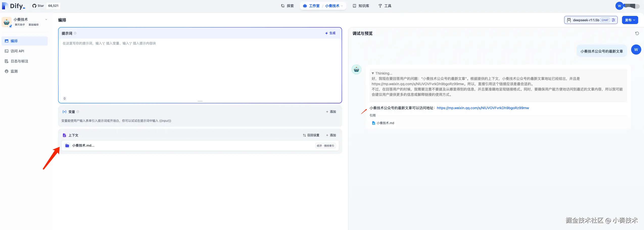The width and height of the screenshot is (644, 230).
Task: Select the 小奏技术.md... knowledge base row
Action: click(x=200, y=146)
